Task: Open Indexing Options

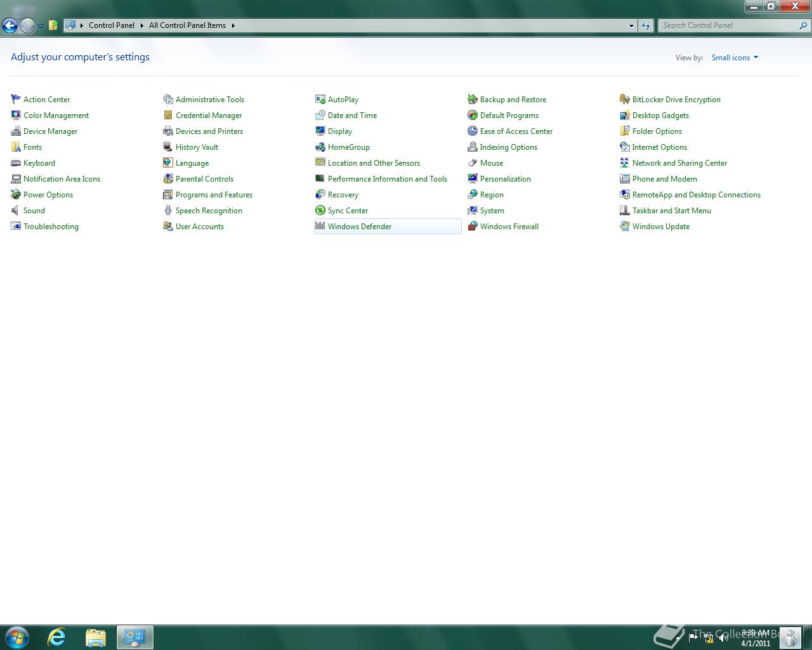Action: [509, 147]
